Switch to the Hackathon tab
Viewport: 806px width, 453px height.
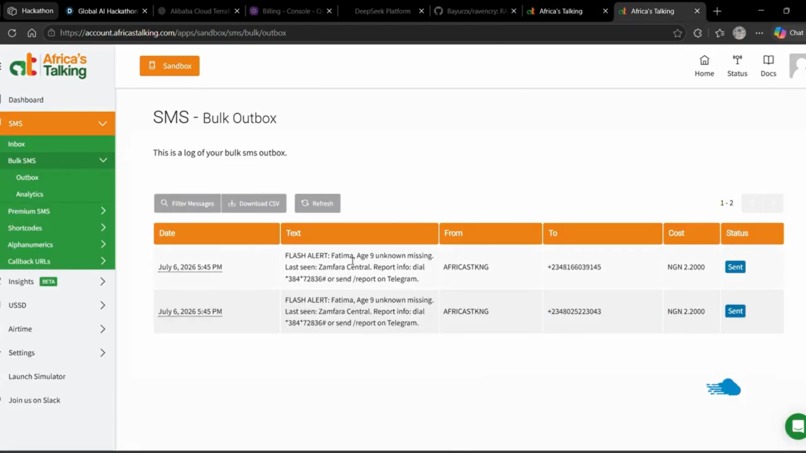pos(31,11)
